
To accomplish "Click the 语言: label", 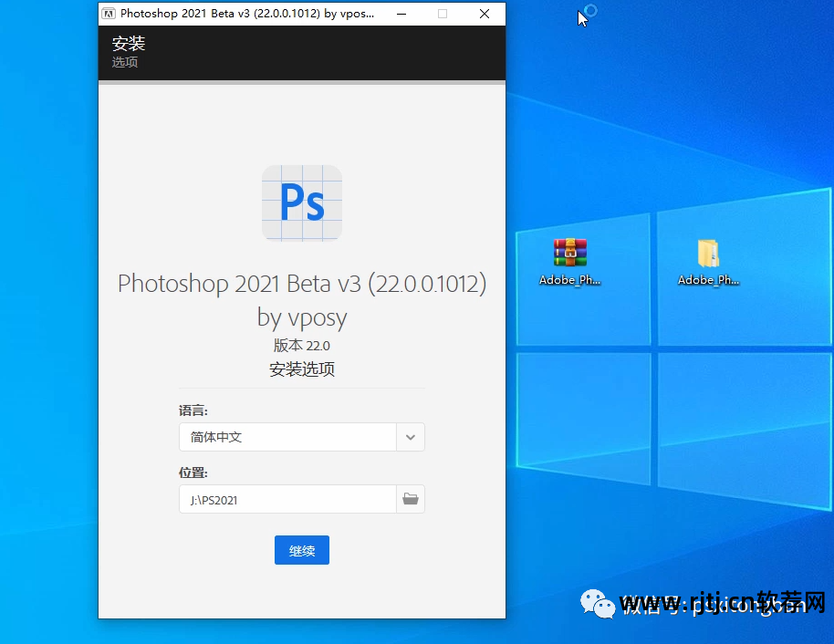I will point(193,410).
